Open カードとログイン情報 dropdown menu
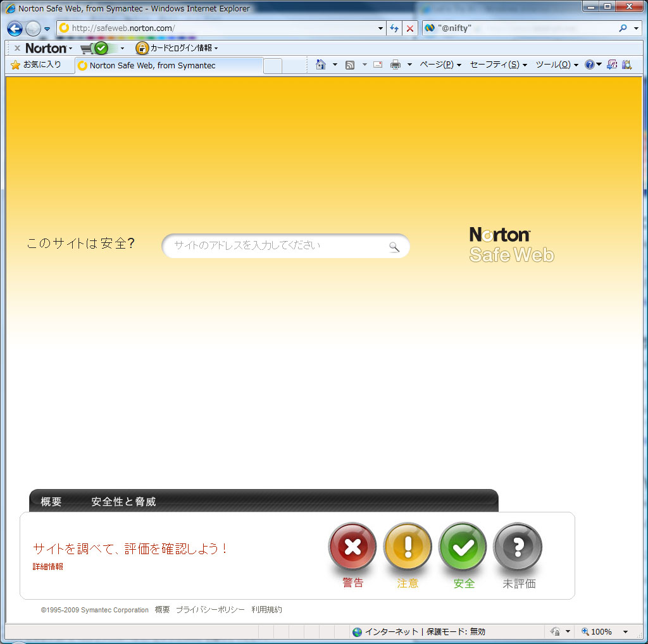The width and height of the screenshot is (648, 644). (x=184, y=48)
